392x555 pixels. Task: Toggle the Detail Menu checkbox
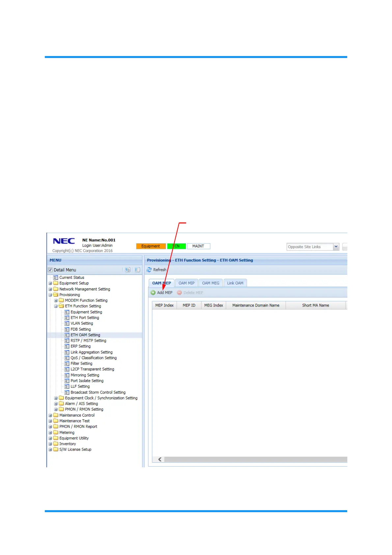click(50, 270)
